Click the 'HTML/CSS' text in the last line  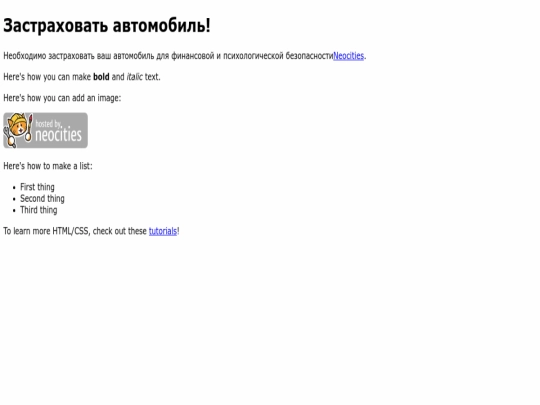click(71, 231)
